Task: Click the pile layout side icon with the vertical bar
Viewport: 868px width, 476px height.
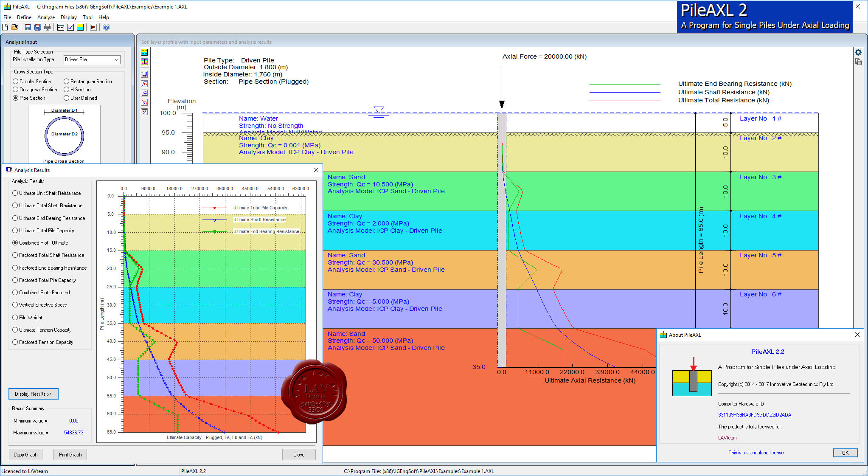Action: click(x=144, y=62)
